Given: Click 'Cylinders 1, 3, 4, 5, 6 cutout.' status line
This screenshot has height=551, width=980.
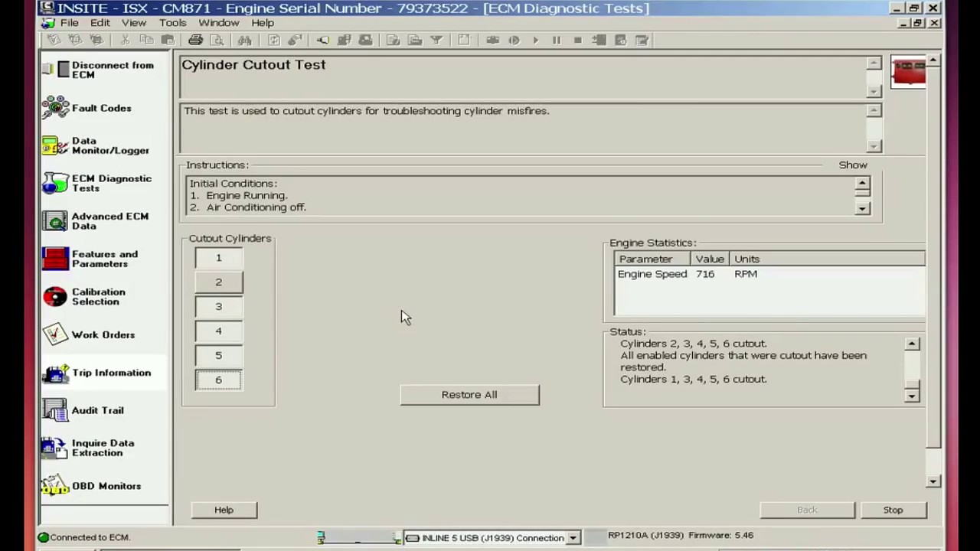Looking at the screenshot, I should (693, 380).
